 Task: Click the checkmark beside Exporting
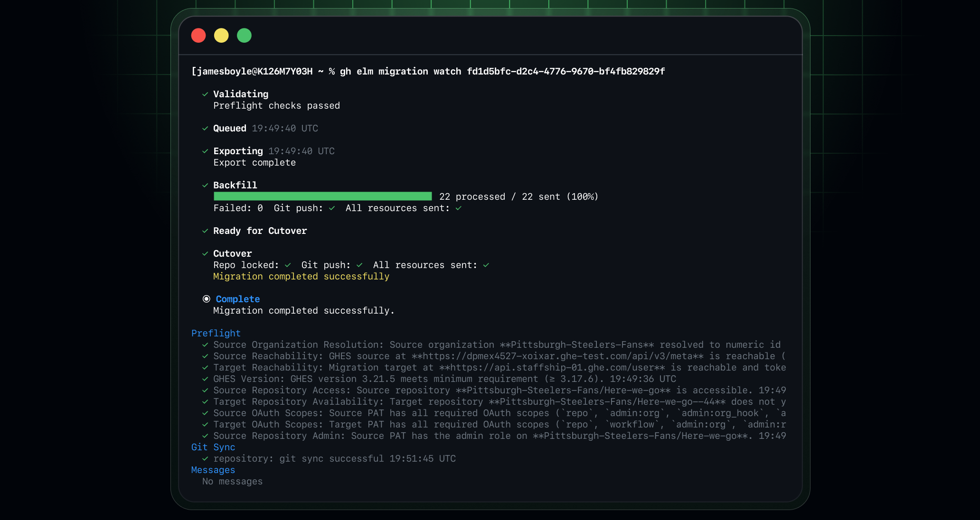pos(205,151)
